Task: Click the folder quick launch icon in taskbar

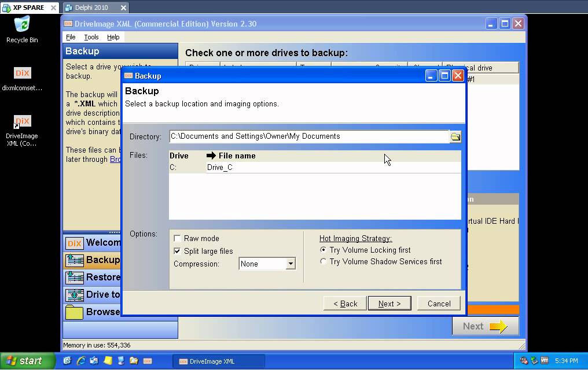Action: 134,361
